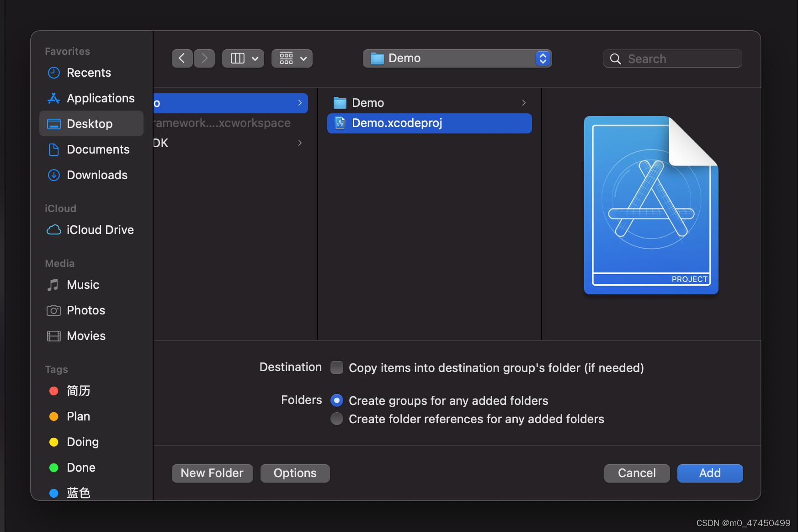The image size is (798, 532).
Task: Select the Demo.xcodeproj file
Action: click(x=430, y=123)
